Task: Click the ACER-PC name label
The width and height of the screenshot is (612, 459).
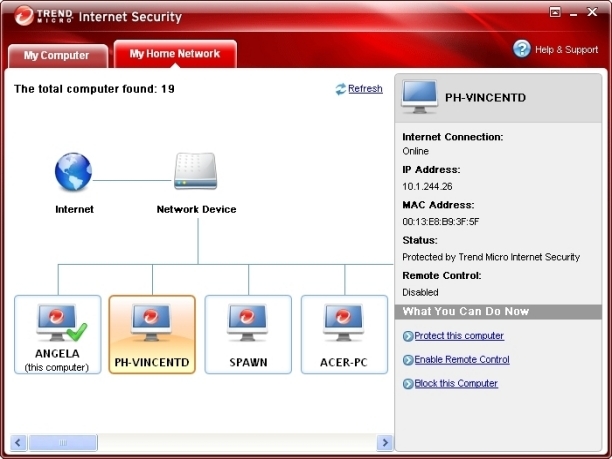Action: [343, 363]
